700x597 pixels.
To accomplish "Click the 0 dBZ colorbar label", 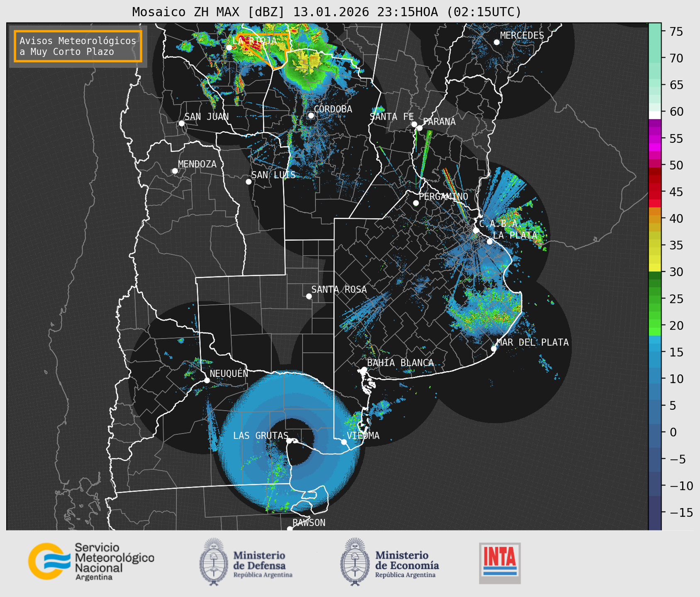I will tap(673, 432).
